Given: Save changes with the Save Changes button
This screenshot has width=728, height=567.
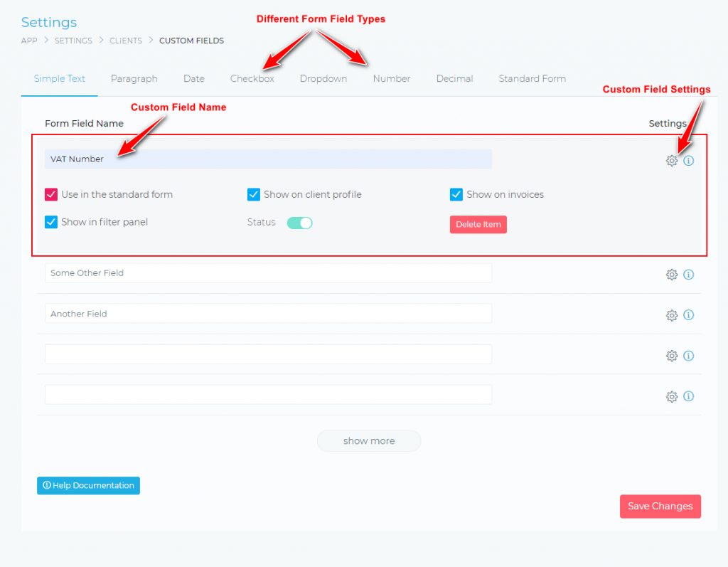Looking at the screenshot, I should pos(660,506).
